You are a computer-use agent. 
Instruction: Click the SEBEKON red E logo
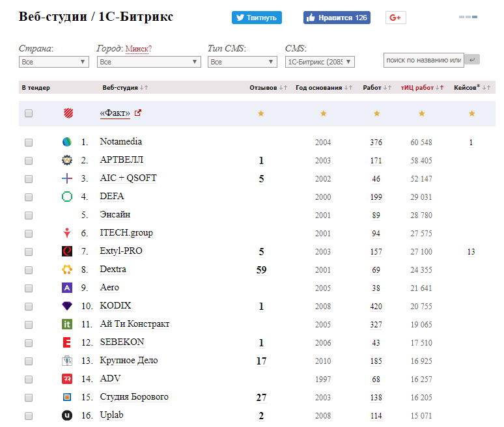tap(67, 342)
